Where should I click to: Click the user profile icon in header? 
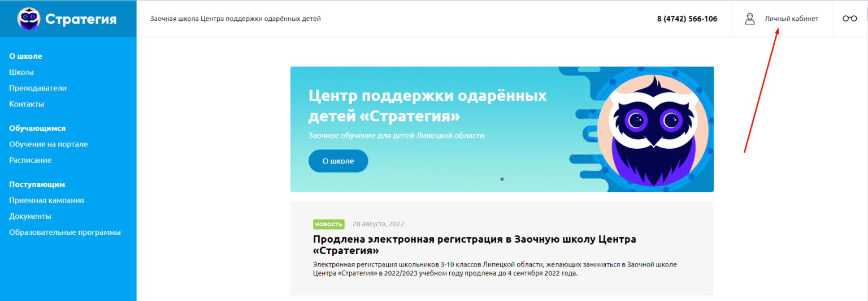coord(750,19)
